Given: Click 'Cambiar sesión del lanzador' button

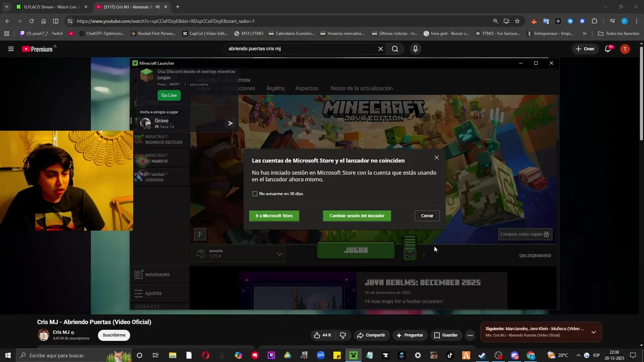Looking at the screenshot, I should [357, 216].
